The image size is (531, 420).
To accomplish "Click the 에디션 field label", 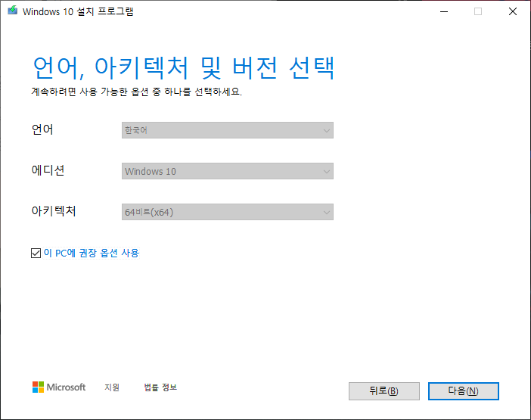I will [x=48, y=170].
